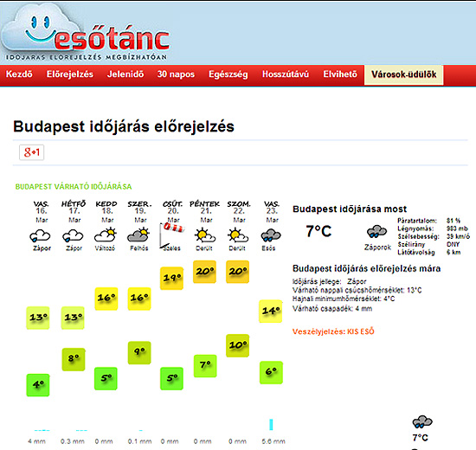
Task: Select Wednesday 19 Felhős cloudy icon
Action: 138,235
